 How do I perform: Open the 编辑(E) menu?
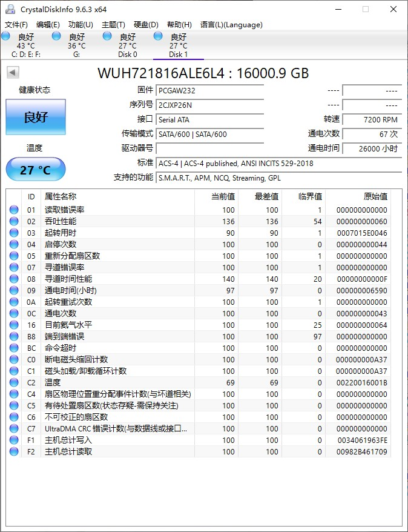[48, 25]
